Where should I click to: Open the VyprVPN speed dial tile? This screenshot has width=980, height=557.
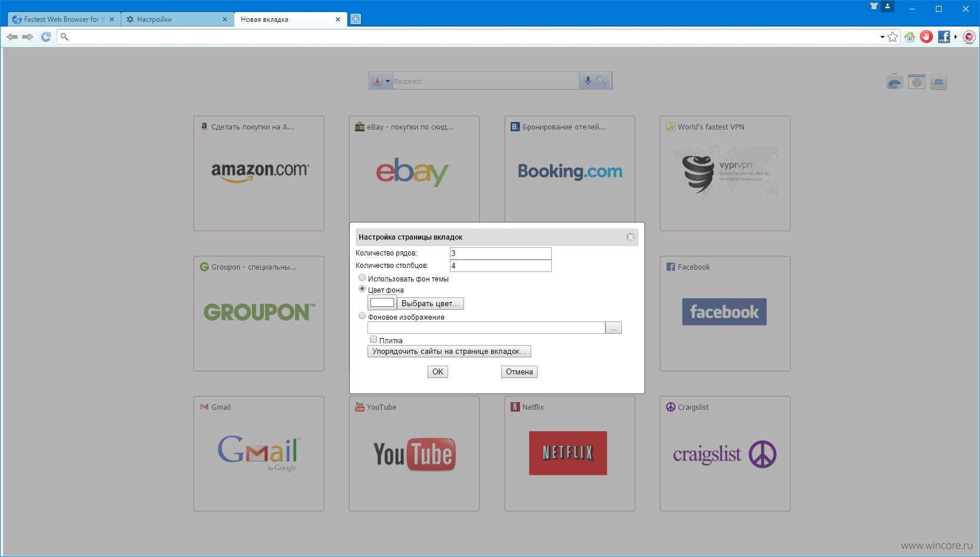(x=725, y=174)
